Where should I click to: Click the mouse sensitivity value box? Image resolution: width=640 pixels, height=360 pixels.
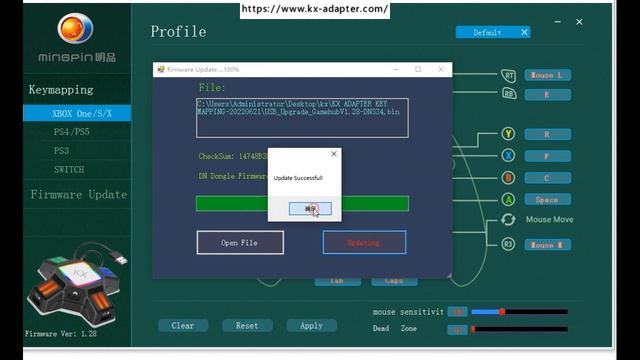tap(457, 312)
